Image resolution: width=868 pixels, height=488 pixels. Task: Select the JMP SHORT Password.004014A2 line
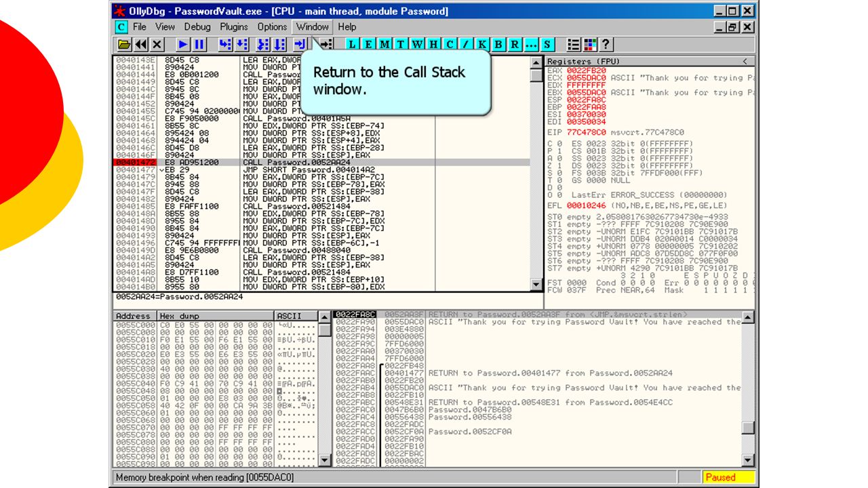321,170
